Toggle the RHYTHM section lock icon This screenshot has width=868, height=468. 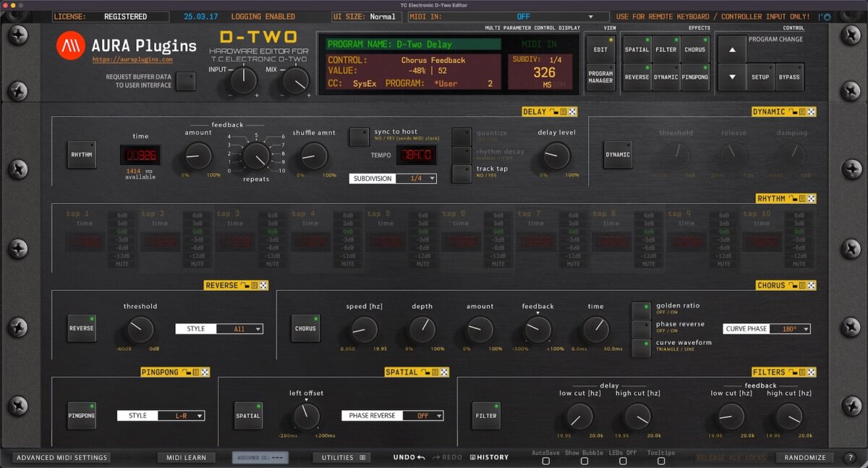793,199
